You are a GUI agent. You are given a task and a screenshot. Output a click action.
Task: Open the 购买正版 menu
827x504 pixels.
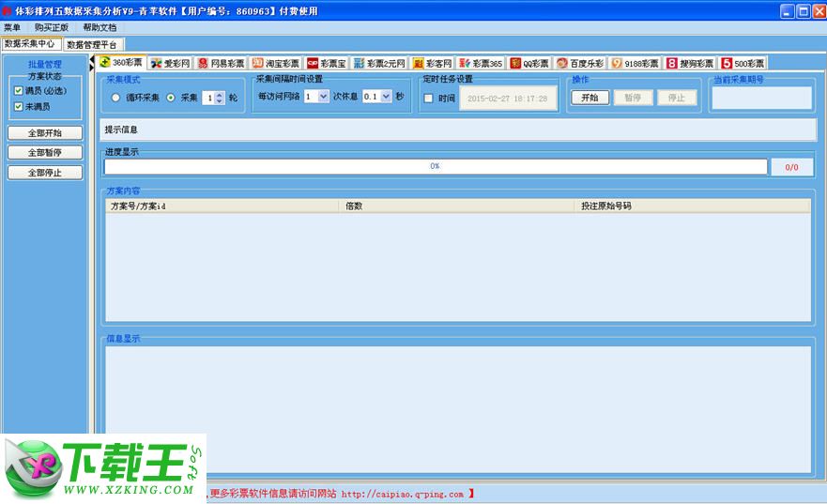(52, 27)
